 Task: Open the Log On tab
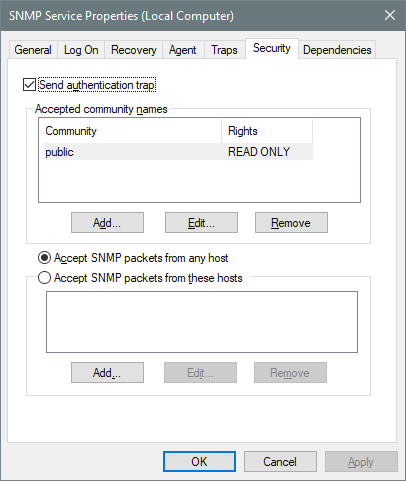point(81,50)
